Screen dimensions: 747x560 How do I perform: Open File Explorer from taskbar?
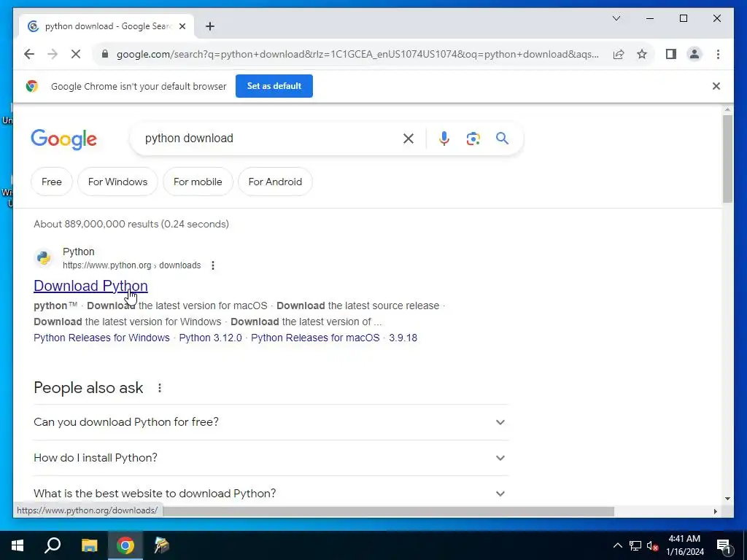(x=89, y=545)
